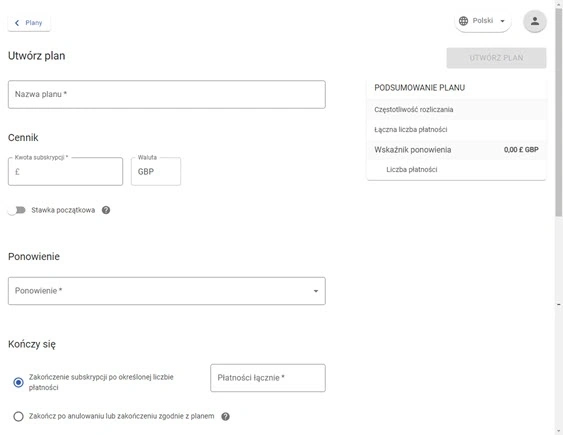
Task: Toggle the Stawka początkowa switch
Action: point(17,210)
